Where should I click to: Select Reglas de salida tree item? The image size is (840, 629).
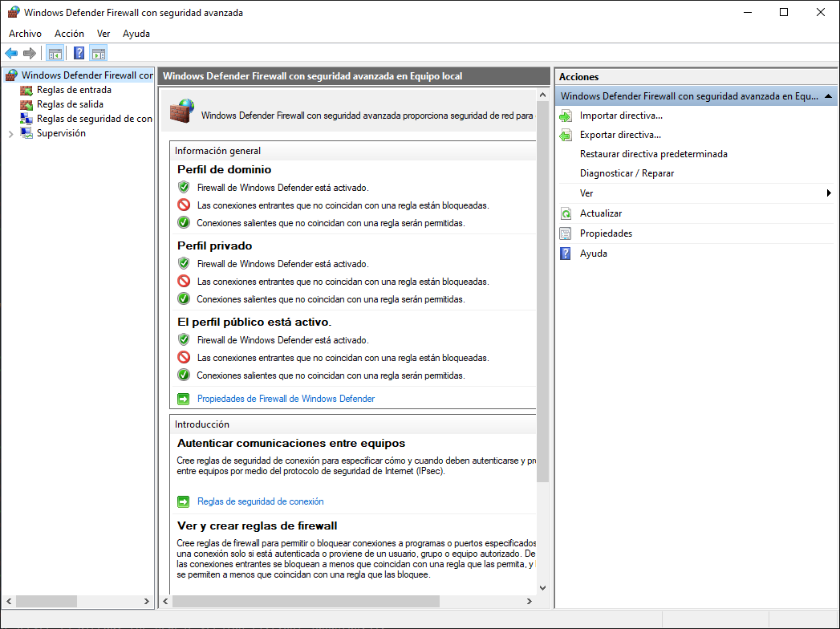(x=70, y=104)
